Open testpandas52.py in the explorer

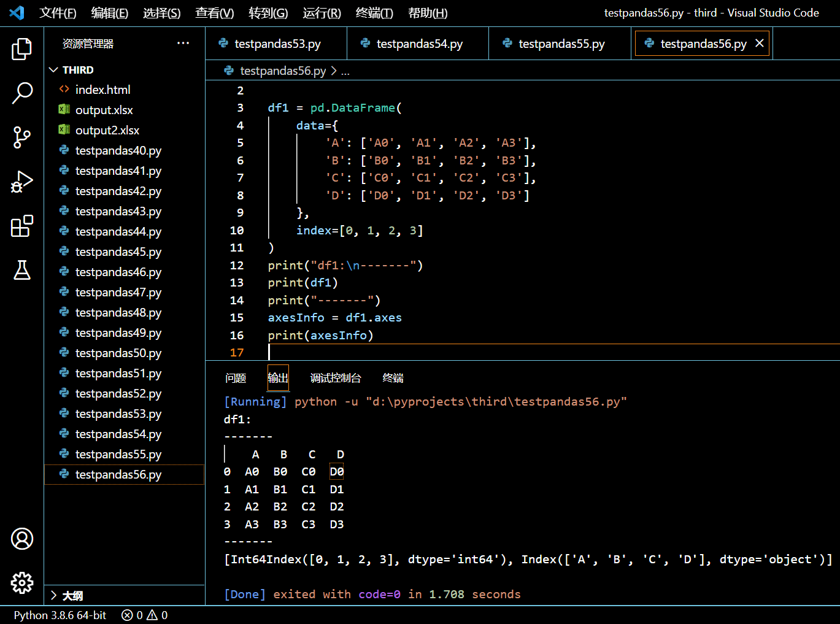click(125, 393)
